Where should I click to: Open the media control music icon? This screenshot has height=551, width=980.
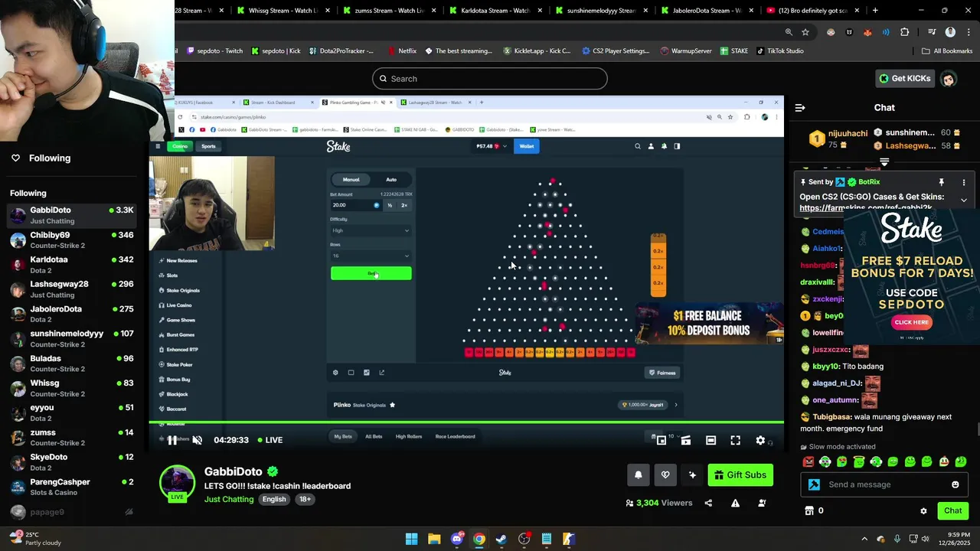click(x=932, y=32)
